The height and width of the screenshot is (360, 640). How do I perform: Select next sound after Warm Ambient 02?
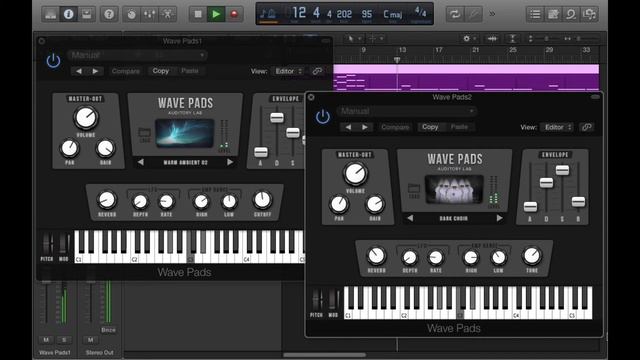[x=230, y=162]
